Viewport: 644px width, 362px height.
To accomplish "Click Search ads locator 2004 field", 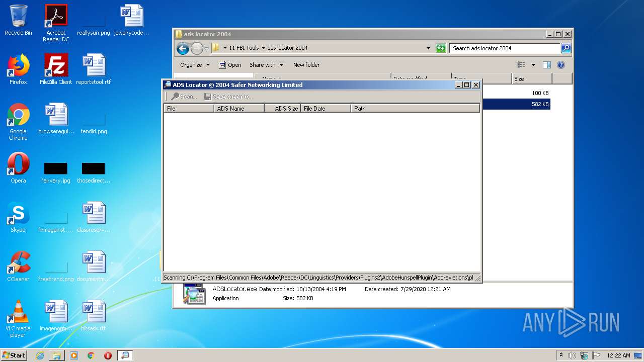I will click(x=505, y=48).
